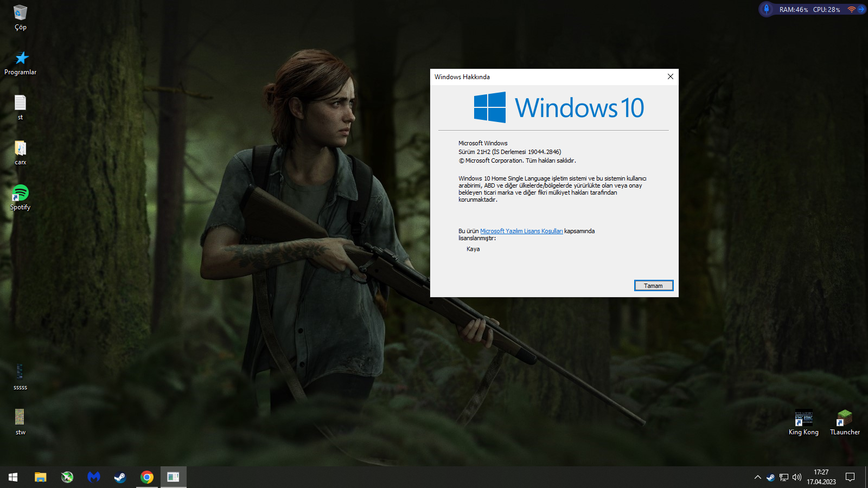
Task: Click the Windows 10 logo banner
Action: [x=559, y=107]
